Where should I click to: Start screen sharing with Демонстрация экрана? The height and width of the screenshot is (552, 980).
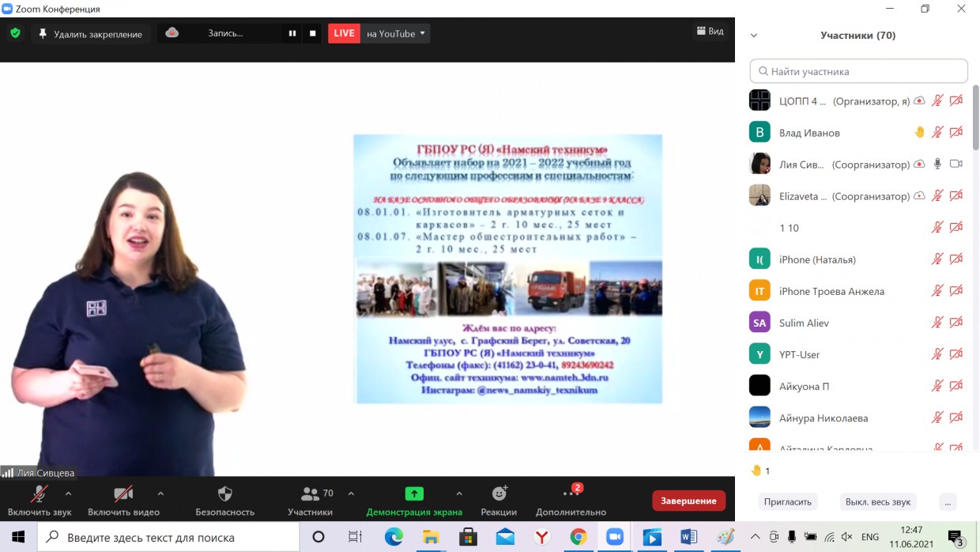(413, 501)
